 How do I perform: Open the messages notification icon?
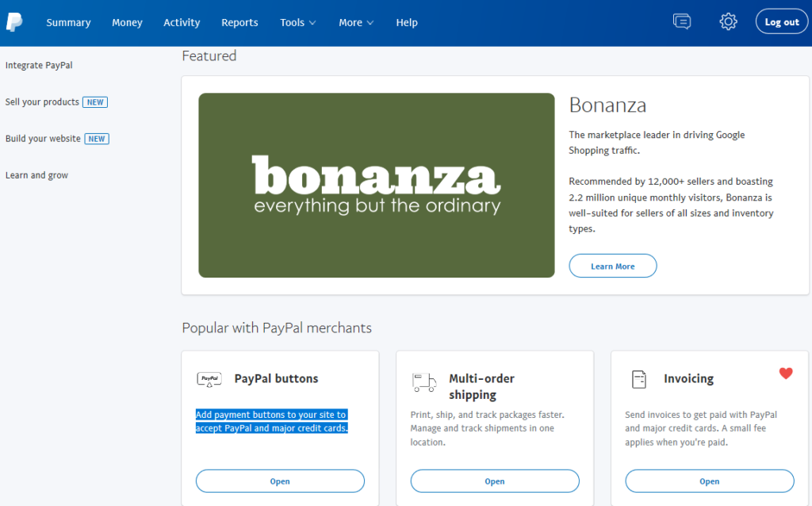681,21
